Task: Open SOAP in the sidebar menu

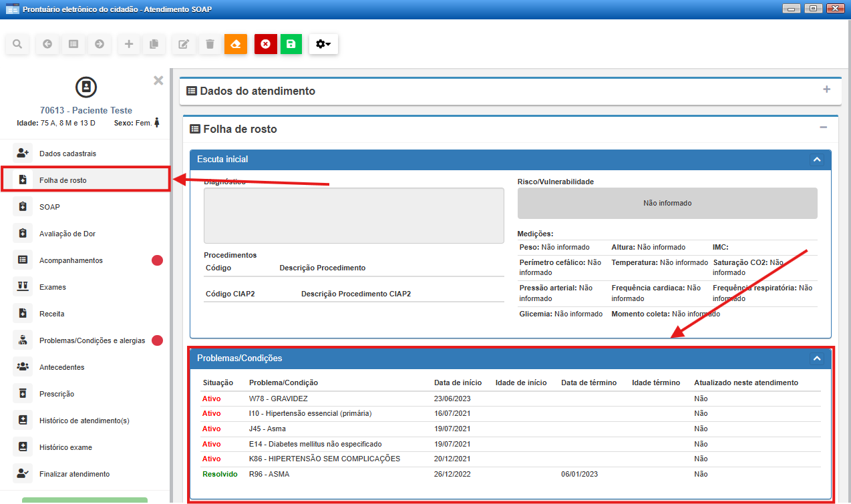Action: coord(49,207)
